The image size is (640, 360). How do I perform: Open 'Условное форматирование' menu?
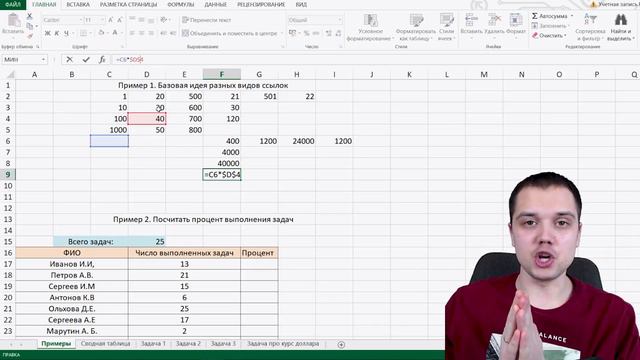(x=370, y=27)
